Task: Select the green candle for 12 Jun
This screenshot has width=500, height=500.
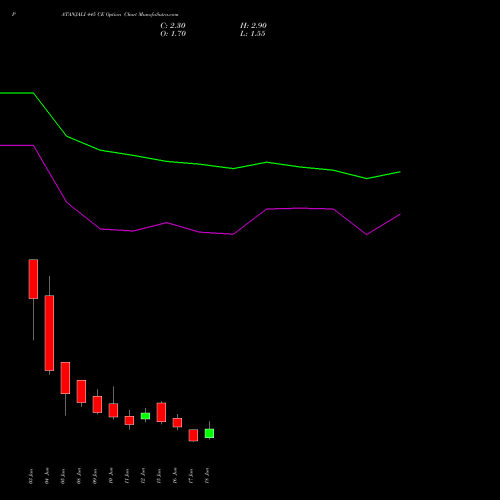Action: coord(145,416)
